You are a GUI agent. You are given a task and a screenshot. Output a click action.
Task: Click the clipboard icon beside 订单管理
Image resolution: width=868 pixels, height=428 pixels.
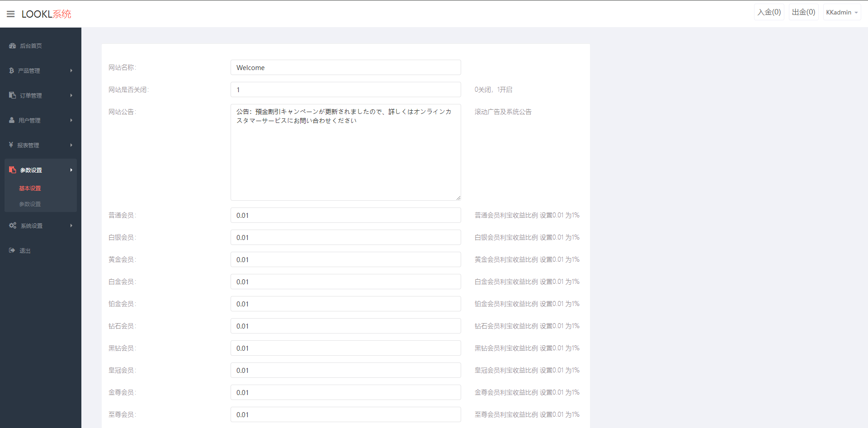(x=11, y=95)
